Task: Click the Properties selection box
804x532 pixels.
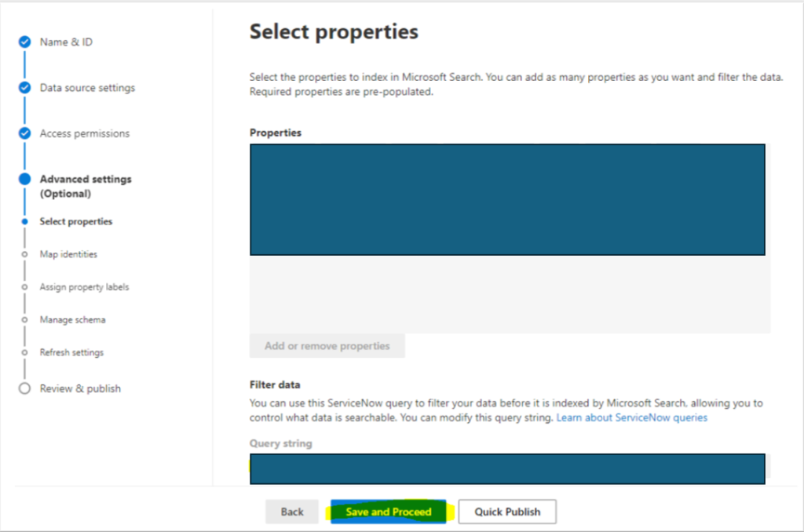Action: [x=506, y=199]
